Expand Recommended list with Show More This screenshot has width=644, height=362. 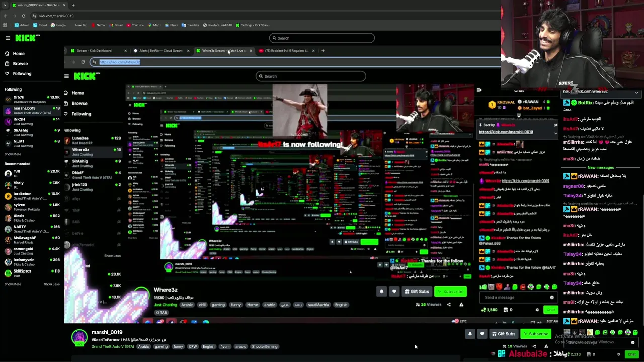click(x=13, y=284)
